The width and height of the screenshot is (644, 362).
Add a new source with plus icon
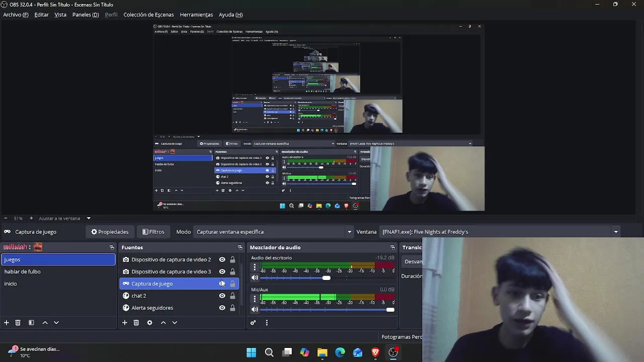tap(125, 323)
